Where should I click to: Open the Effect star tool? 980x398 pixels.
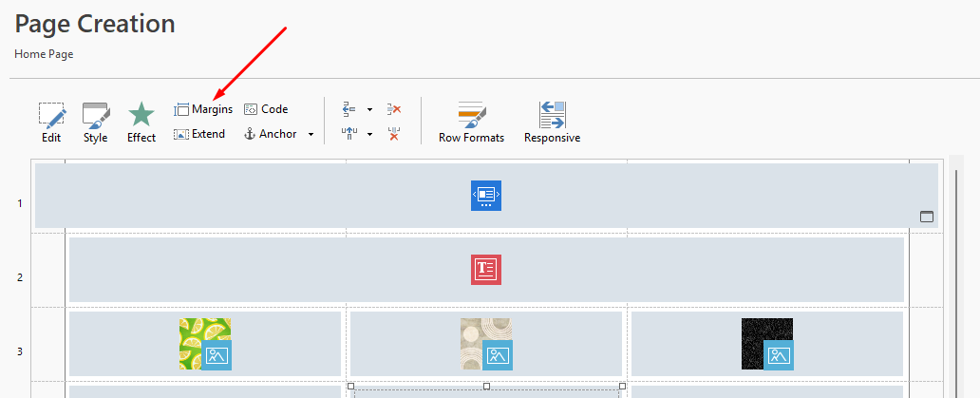point(141,123)
